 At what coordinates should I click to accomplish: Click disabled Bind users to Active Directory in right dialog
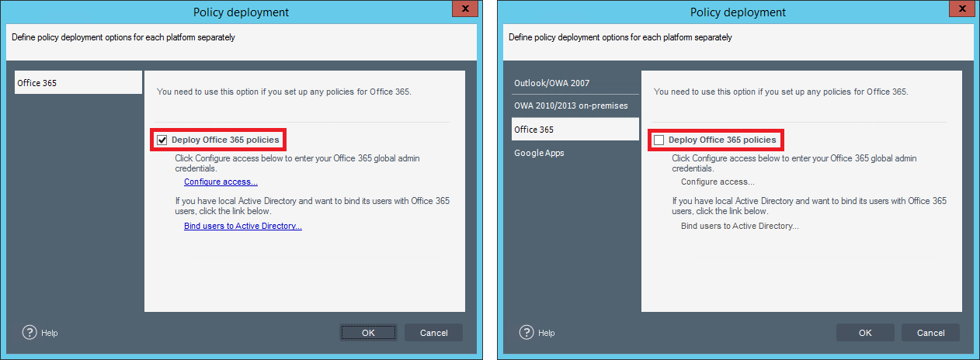tap(740, 226)
